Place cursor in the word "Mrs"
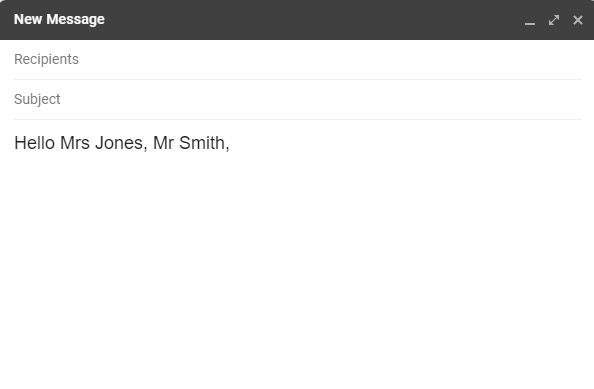Image resolution: width=594 pixels, height=389 pixels. [75, 143]
